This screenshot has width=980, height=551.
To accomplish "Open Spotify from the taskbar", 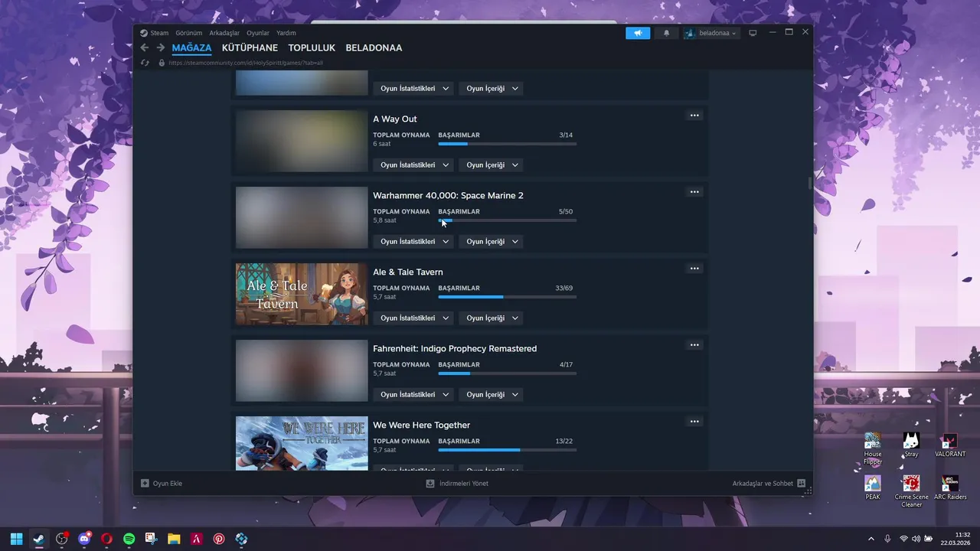I will (x=129, y=539).
